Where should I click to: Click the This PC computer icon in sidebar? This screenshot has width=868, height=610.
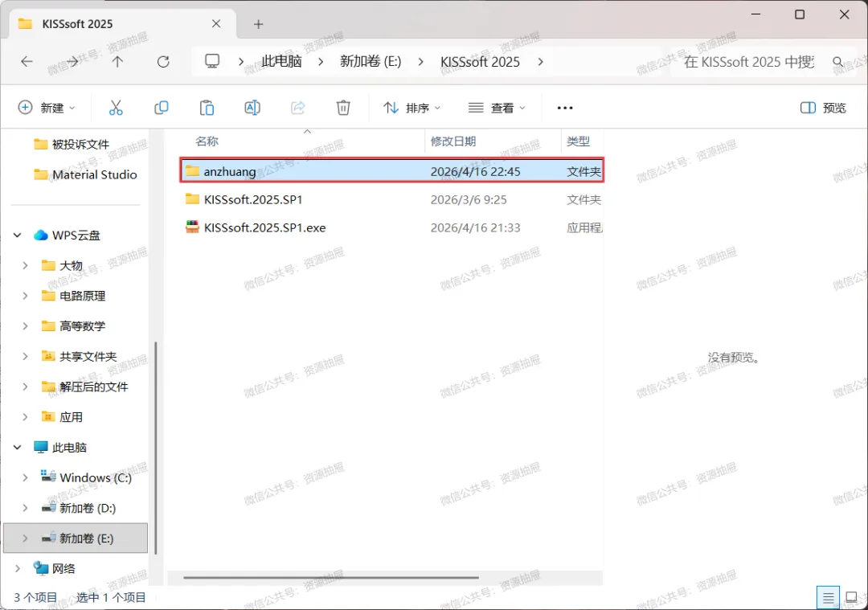click(40, 447)
